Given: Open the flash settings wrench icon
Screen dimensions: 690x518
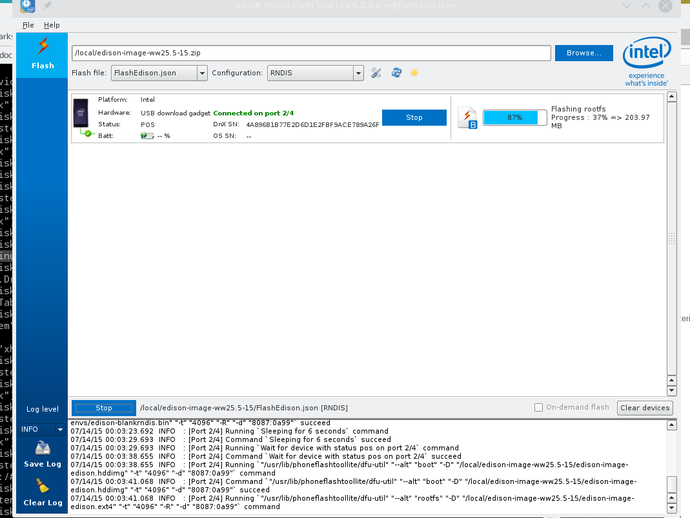Looking at the screenshot, I should pos(376,73).
